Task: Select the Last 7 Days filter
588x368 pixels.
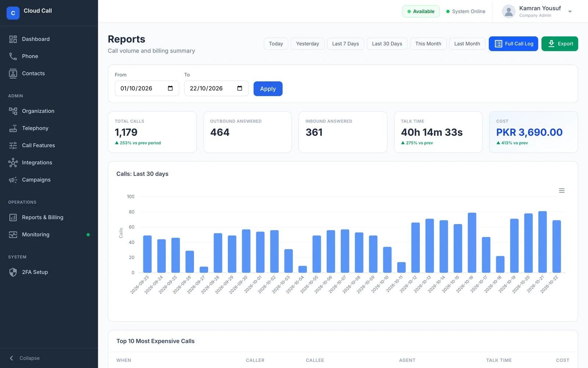Action: click(x=345, y=44)
